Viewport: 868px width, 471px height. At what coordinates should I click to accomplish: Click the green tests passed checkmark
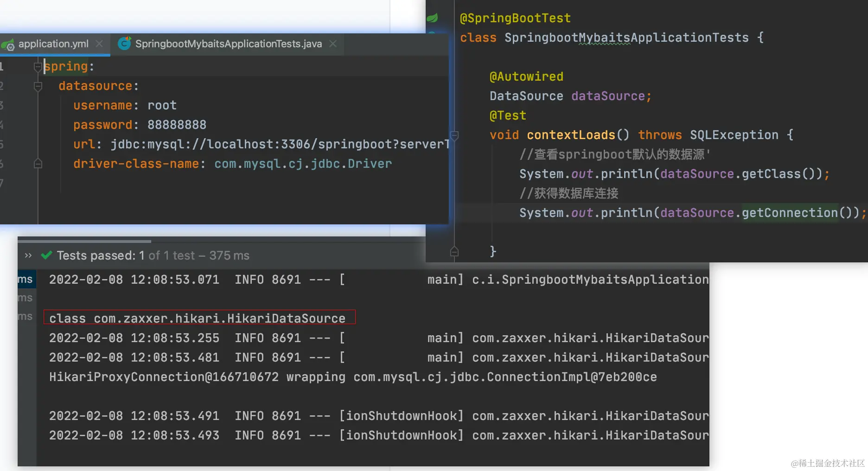click(x=46, y=255)
